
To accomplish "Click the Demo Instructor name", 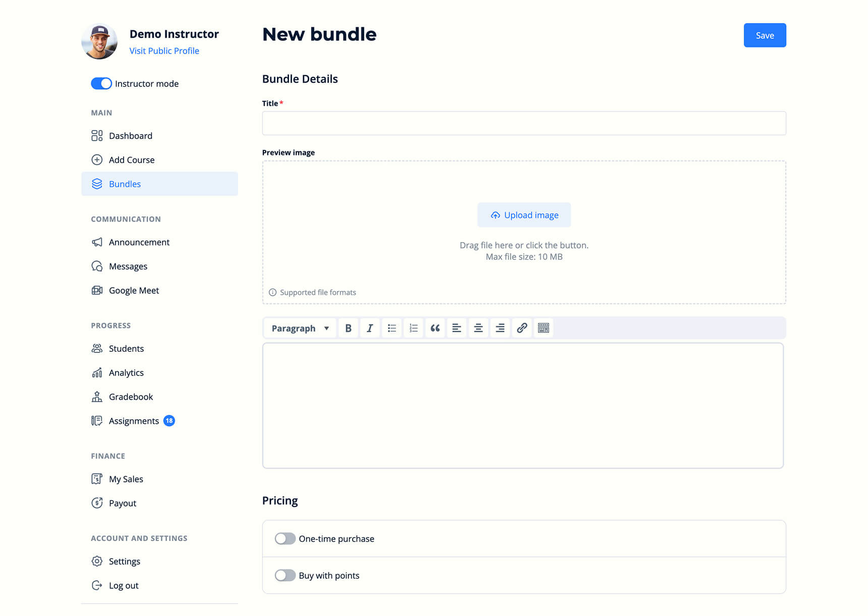I will [x=174, y=34].
